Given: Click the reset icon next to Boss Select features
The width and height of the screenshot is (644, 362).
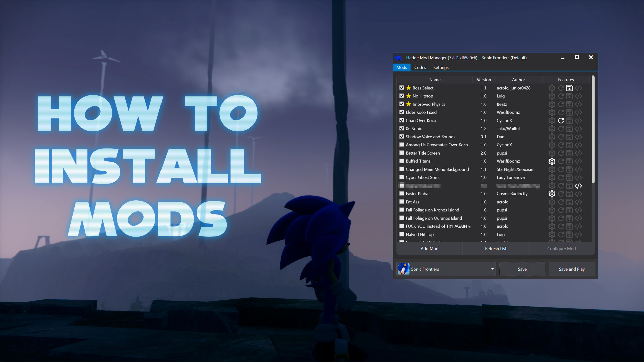Looking at the screenshot, I should [x=560, y=88].
